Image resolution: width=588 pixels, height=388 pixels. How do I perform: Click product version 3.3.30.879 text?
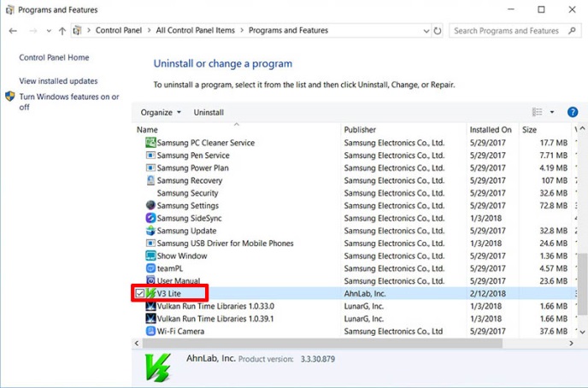pos(318,359)
